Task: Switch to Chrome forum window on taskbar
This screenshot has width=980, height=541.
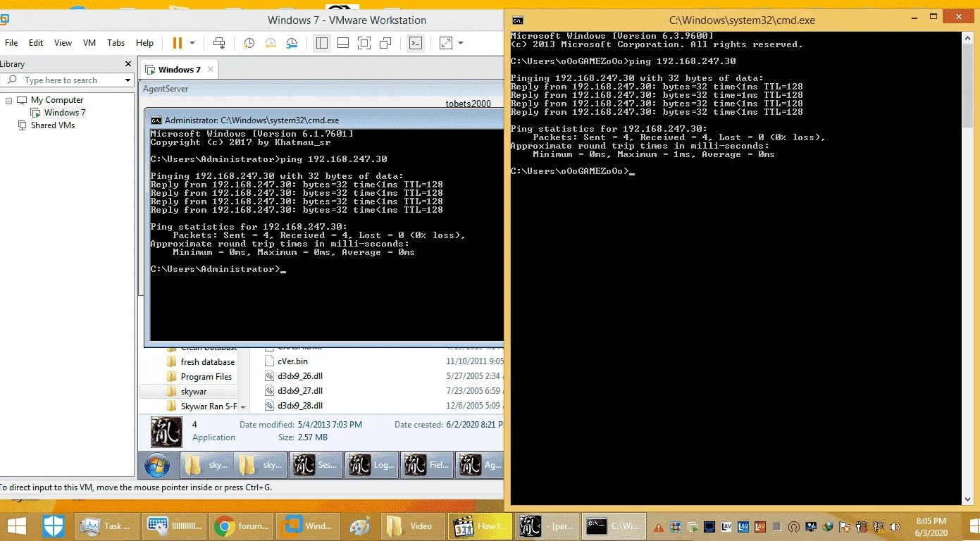Action: tap(242, 526)
